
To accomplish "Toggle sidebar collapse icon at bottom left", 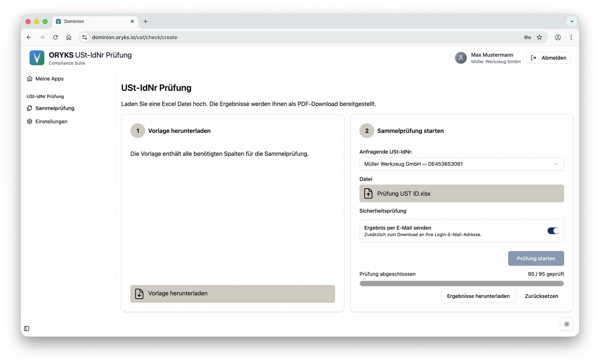I will point(27,328).
